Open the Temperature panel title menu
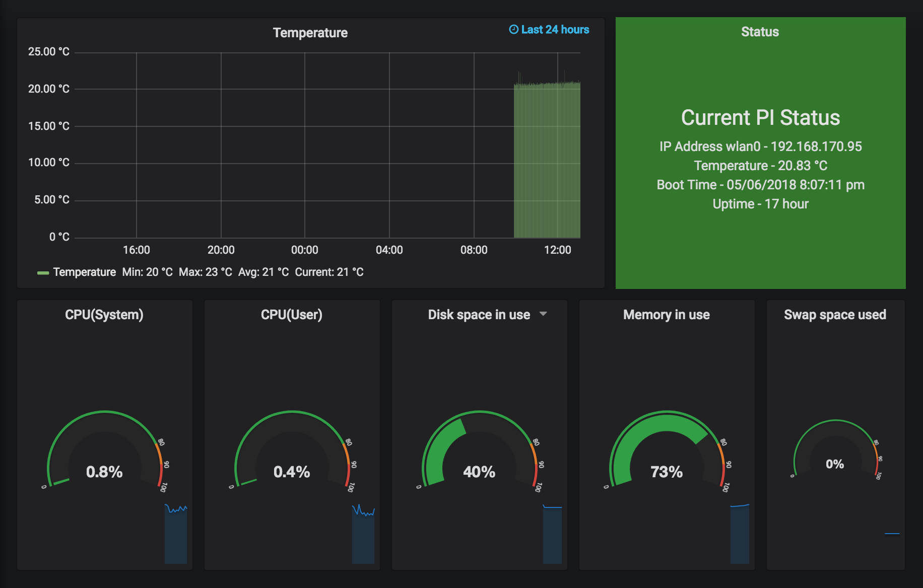The image size is (923, 588). (310, 33)
